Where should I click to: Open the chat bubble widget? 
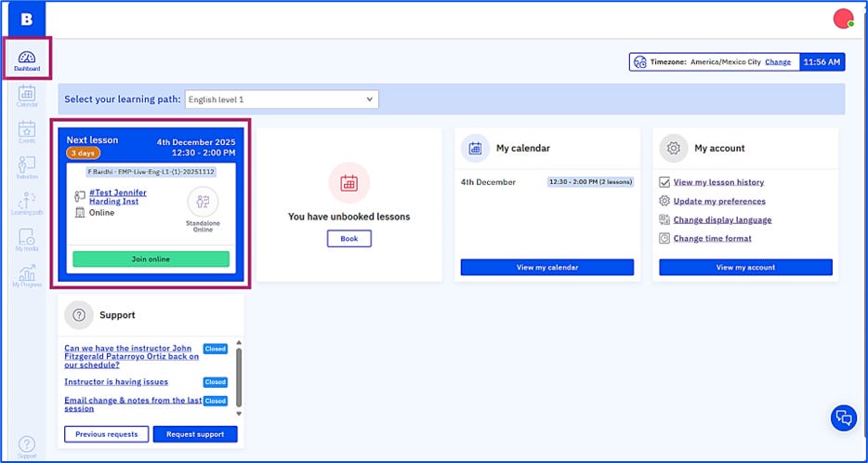(844, 417)
